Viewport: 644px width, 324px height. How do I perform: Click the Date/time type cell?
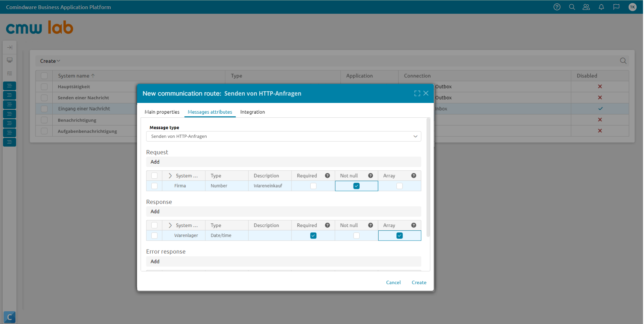[227, 235]
